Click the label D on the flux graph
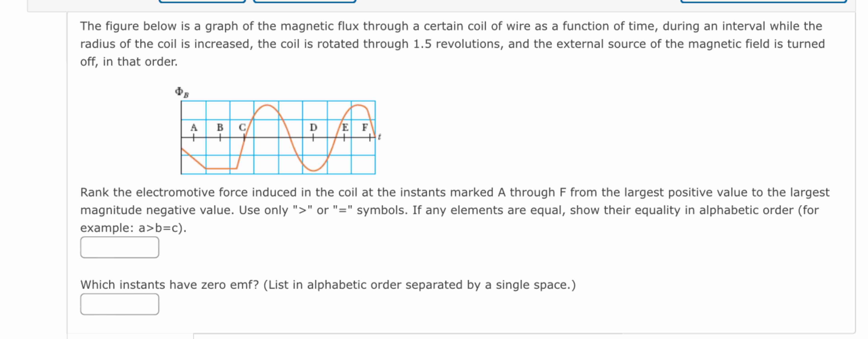 [x=313, y=128]
